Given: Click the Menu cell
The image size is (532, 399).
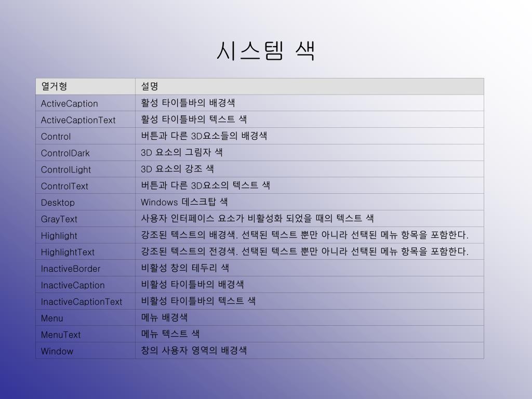Looking at the screenshot, I should [86, 317].
